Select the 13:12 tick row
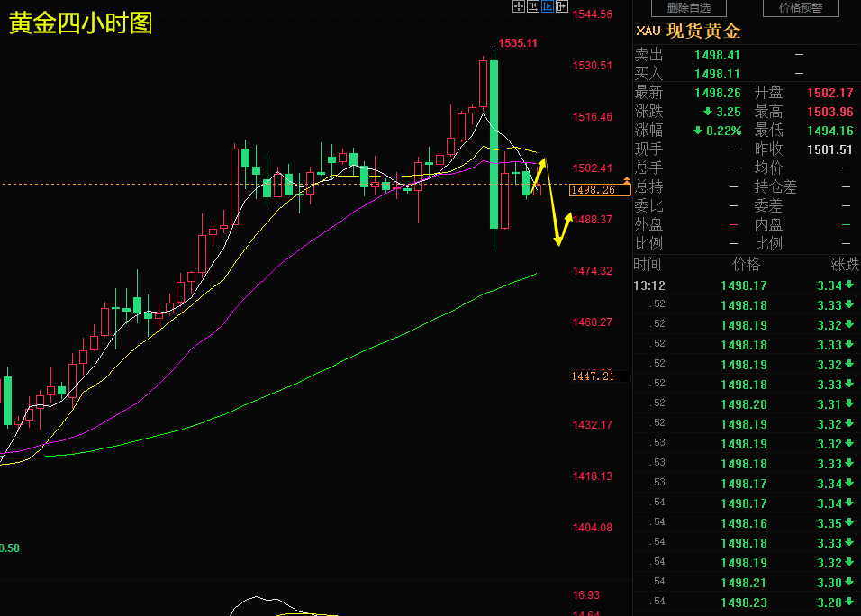861x616 pixels. 747,285
